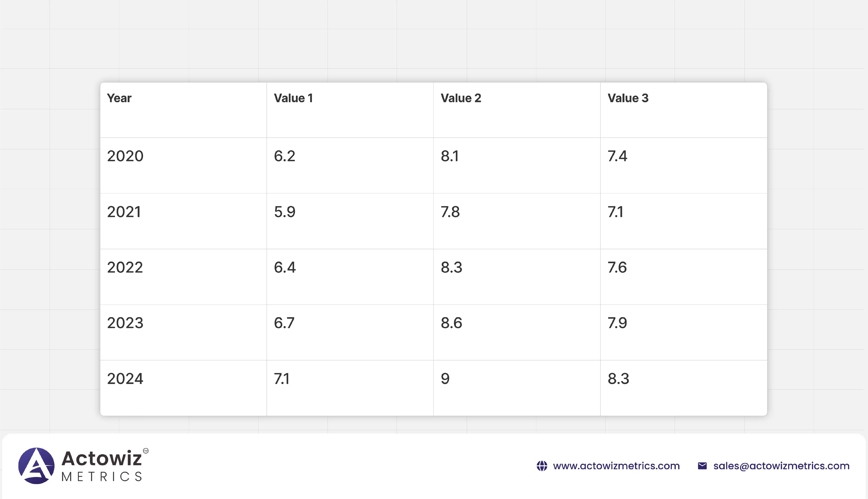The height and width of the screenshot is (499, 868).
Task: Select the cell containing 6.2
Action: 284,156
